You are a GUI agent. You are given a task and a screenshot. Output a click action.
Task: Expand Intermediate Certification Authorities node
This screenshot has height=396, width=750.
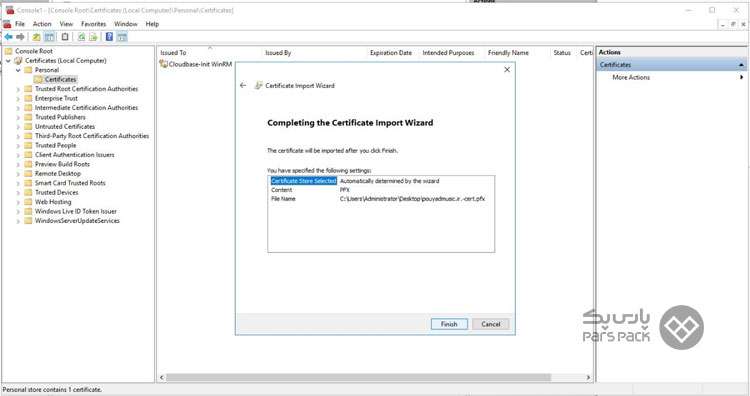[x=18, y=108]
